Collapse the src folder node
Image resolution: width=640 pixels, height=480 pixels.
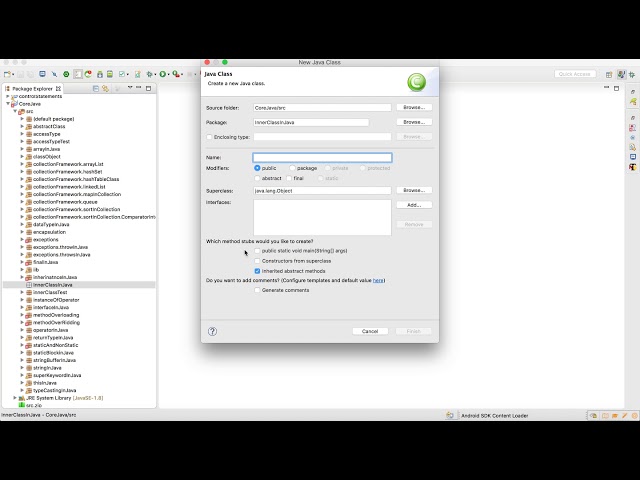(15, 111)
